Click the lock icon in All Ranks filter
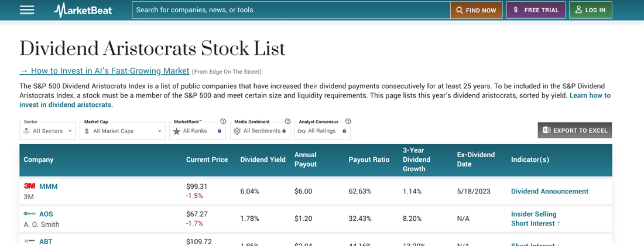Viewport: 644px width, 246px height. pyautogui.click(x=219, y=131)
